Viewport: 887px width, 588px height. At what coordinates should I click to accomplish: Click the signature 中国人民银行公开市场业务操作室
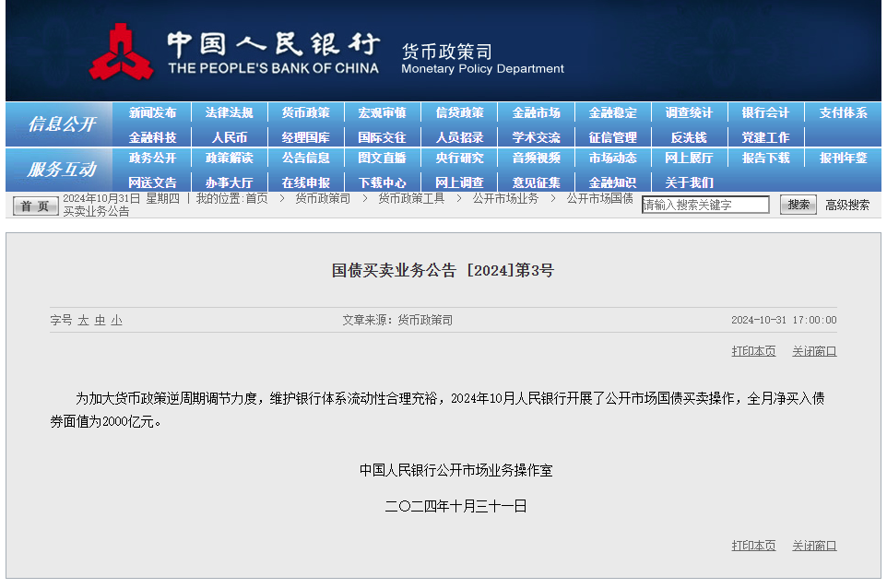tap(455, 470)
